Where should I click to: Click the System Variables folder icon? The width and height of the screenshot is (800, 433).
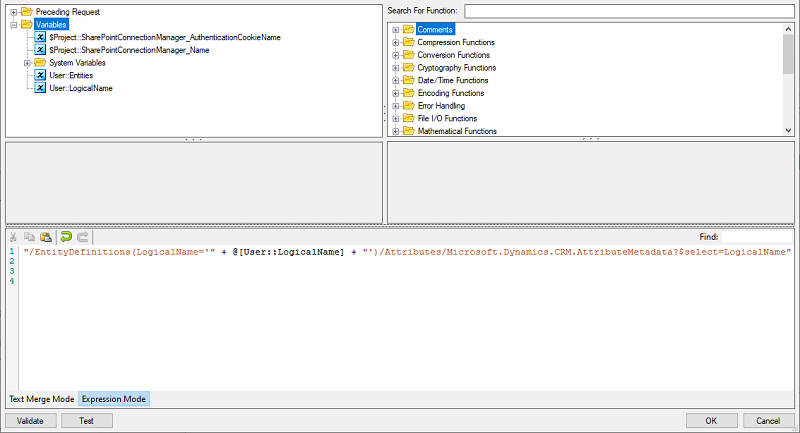click(40, 62)
